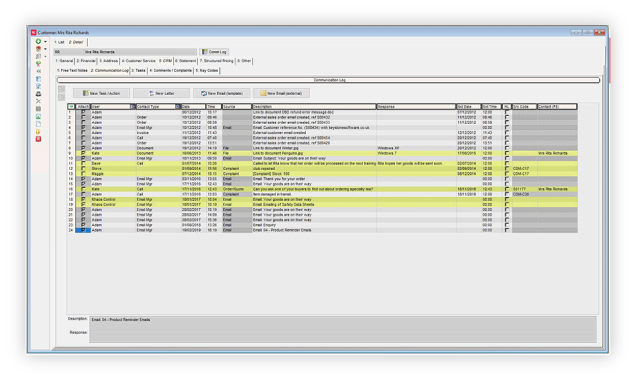This screenshot has width=635, height=379.
Task: Click the green filter funnel sidebar icon
Action: pos(38,64)
